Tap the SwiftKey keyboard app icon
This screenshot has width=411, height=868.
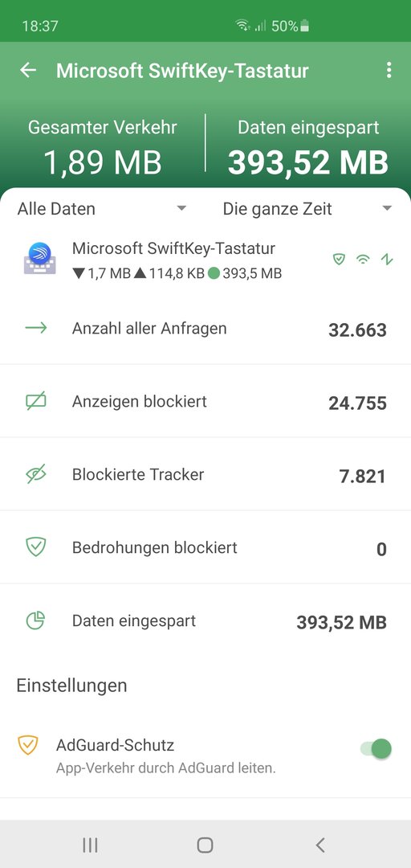pos(39,259)
